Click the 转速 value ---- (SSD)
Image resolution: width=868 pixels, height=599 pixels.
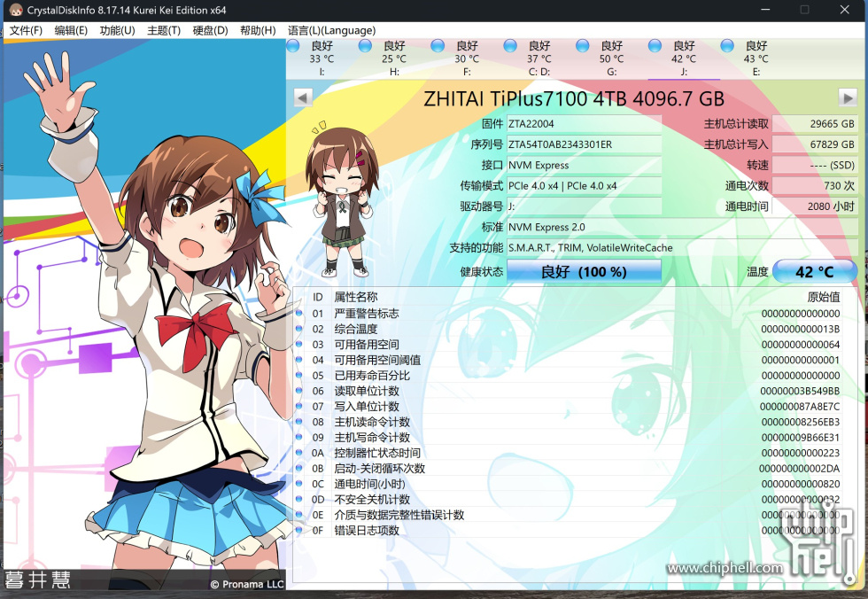point(815,165)
